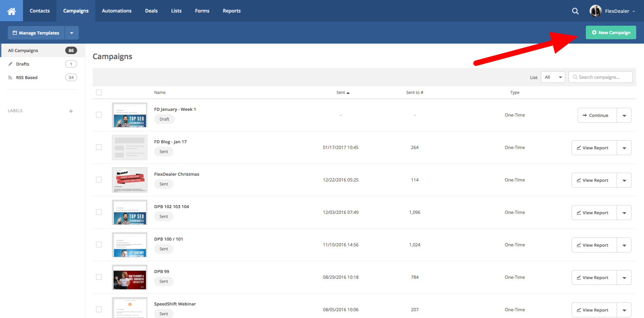Screen dimensions: 644x318
Task: View Report for DPB 102 103 104
Action: [594, 213]
